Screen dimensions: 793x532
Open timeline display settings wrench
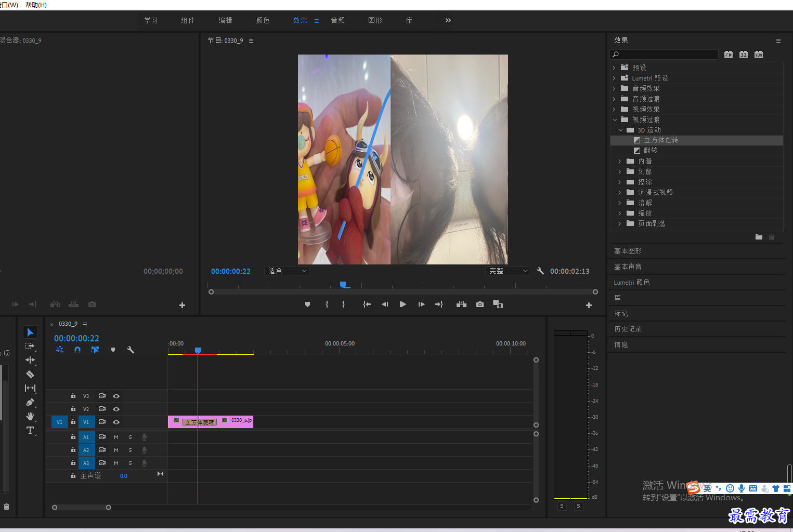pyautogui.click(x=131, y=350)
